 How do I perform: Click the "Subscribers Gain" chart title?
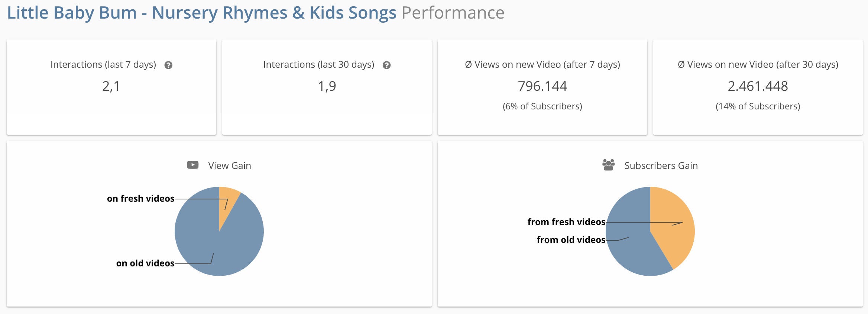[661, 166]
